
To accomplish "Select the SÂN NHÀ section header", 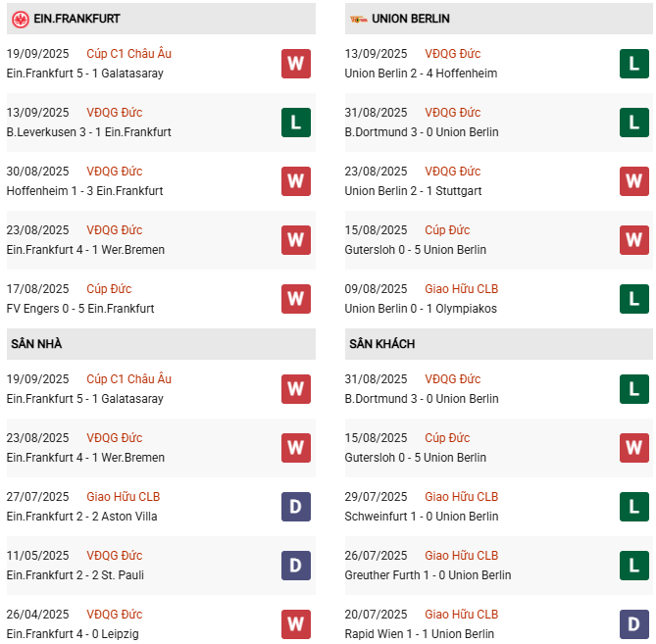I will 36,344.
